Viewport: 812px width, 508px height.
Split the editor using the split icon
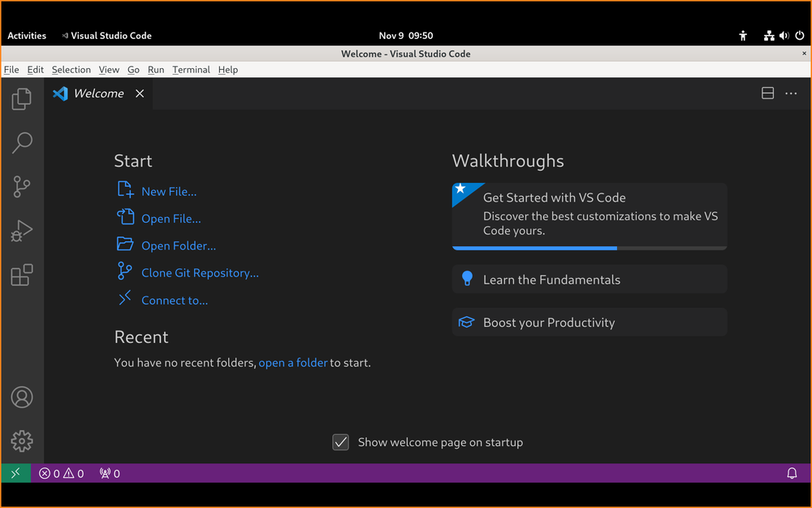point(767,93)
